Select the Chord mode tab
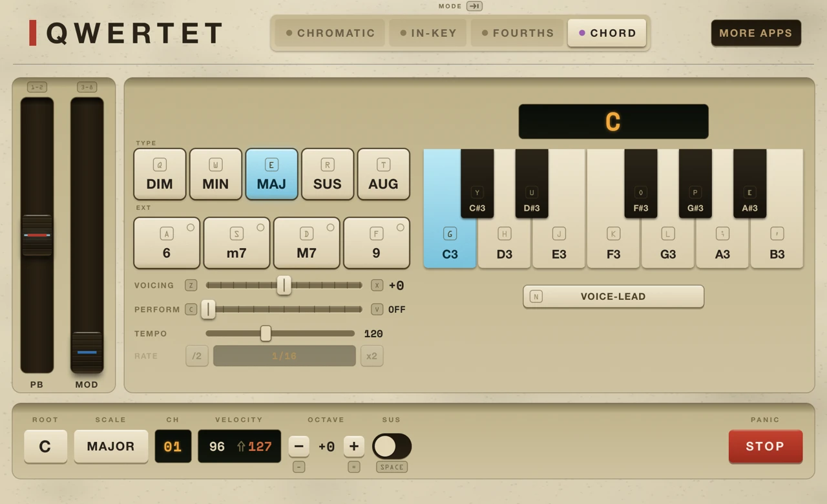Viewport: 827px width, 504px height. pos(607,33)
